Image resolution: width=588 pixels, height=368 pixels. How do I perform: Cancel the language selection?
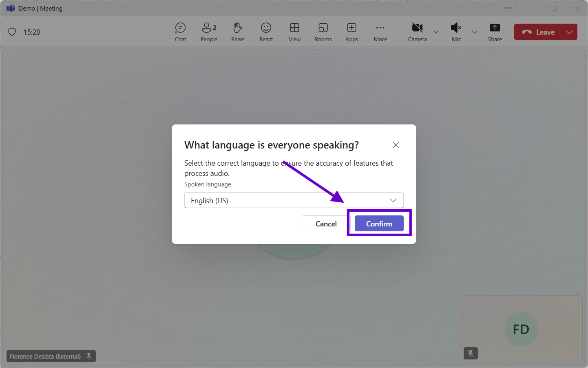coord(326,224)
